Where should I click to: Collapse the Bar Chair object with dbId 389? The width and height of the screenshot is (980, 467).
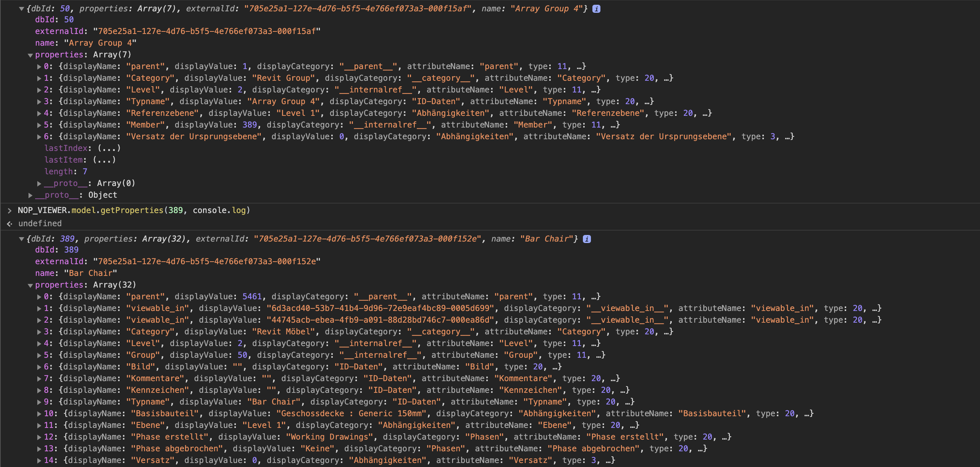click(x=22, y=239)
